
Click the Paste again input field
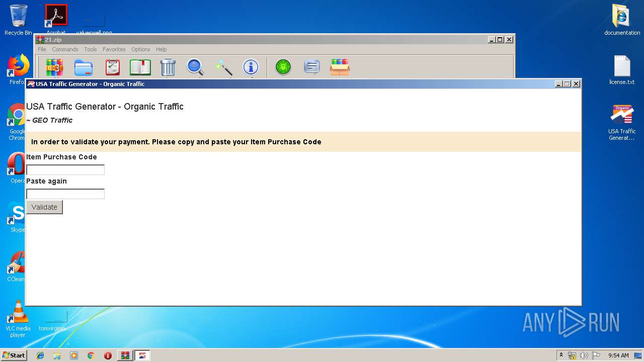(x=65, y=194)
